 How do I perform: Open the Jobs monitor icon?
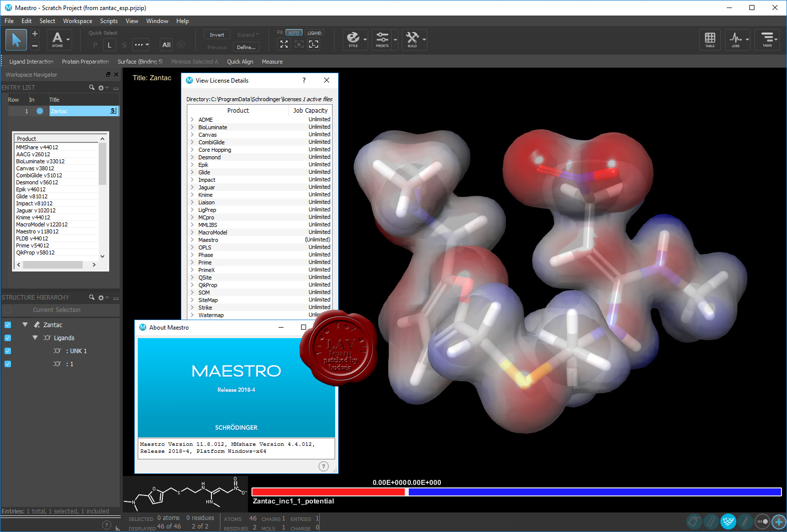point(735,40)
